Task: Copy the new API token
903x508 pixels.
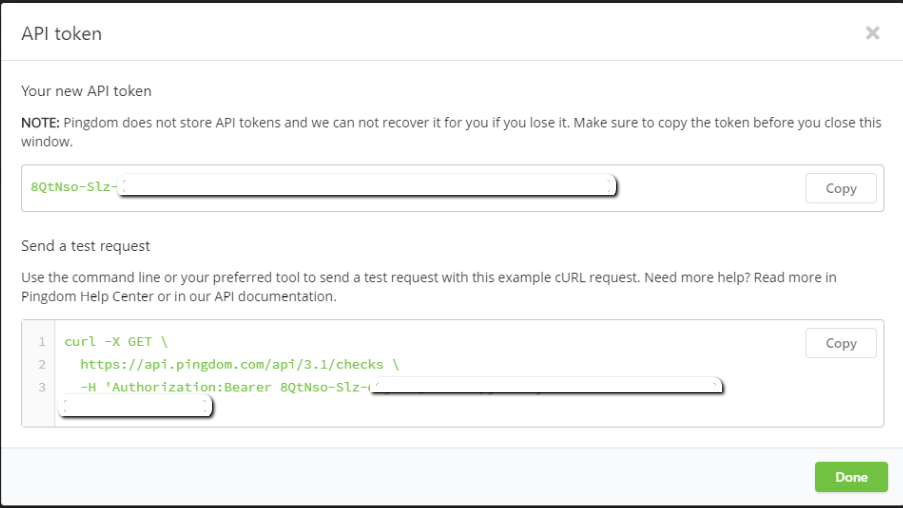Action: point(840,188)
